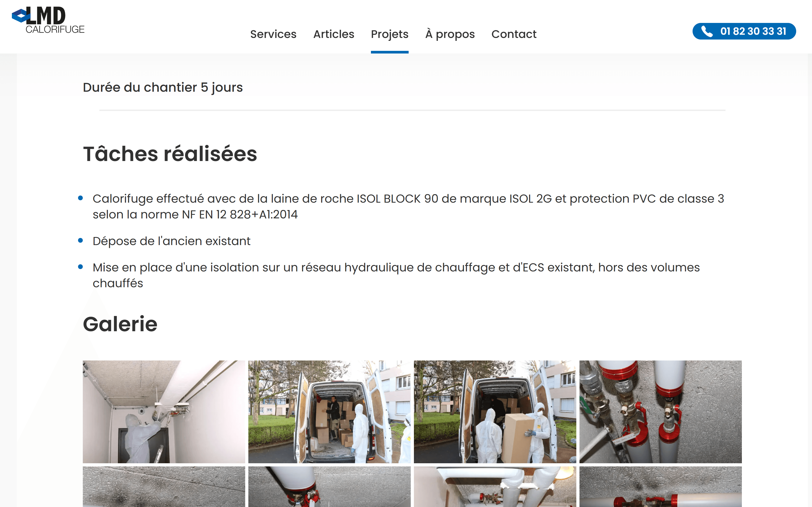Click the Dépose de l'ancien existant item

171,241
